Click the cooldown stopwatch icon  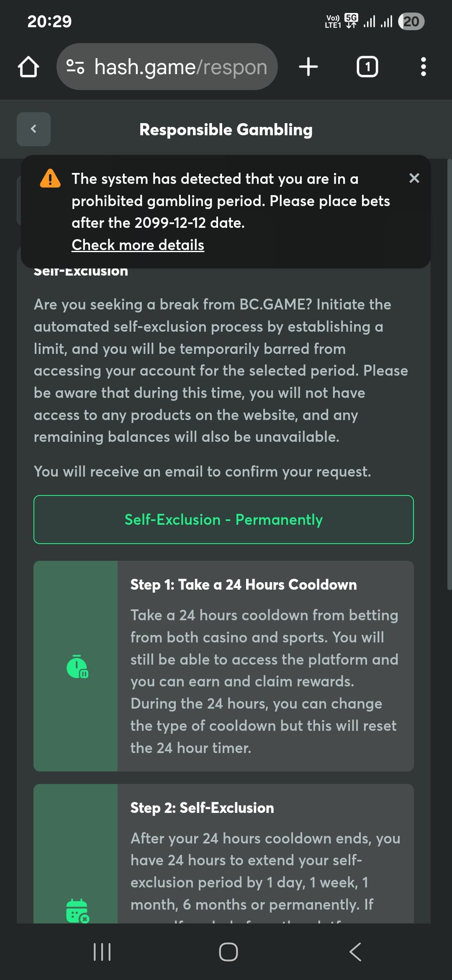click(x=77, y=667)
